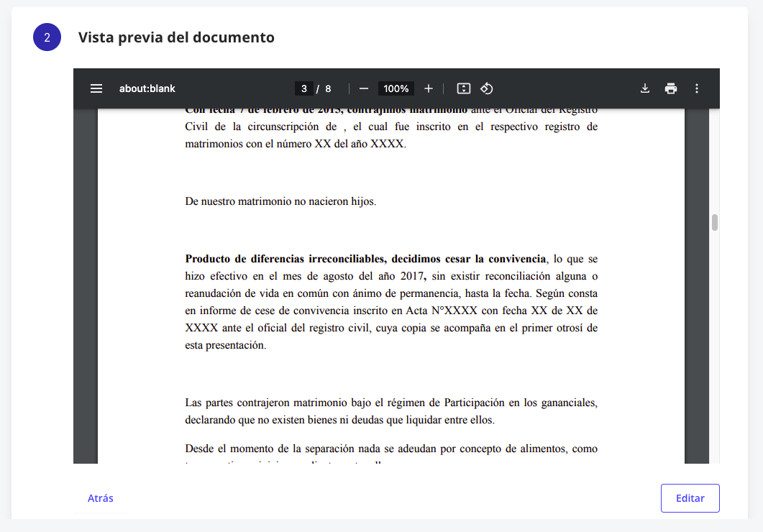Click the line starting "Desde el momento de la separación"
The image size is (763, 532).
(x=391, y=449)
